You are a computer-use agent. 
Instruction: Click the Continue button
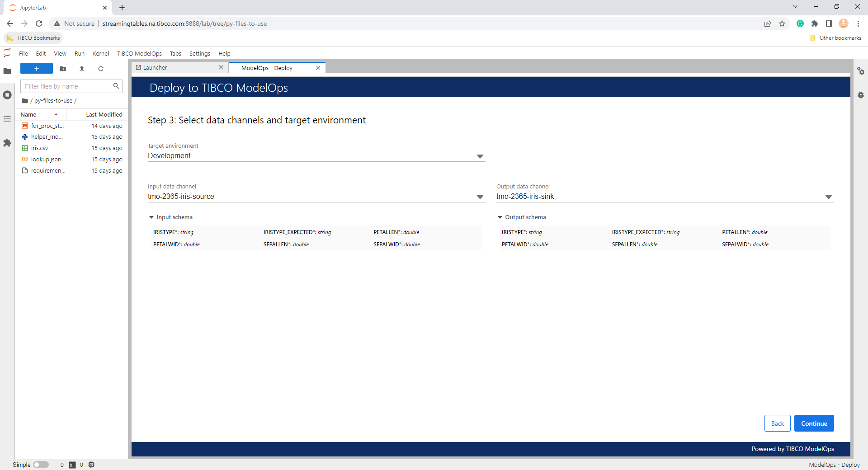coord(814,423)
